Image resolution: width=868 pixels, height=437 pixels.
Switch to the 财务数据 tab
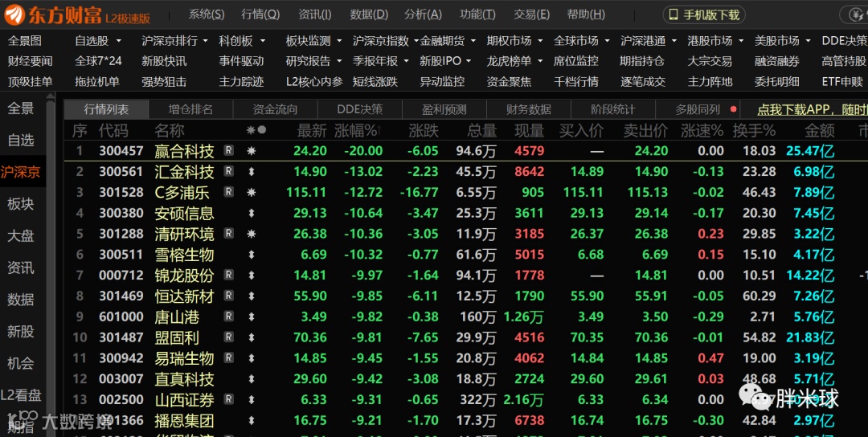(529, 109)
